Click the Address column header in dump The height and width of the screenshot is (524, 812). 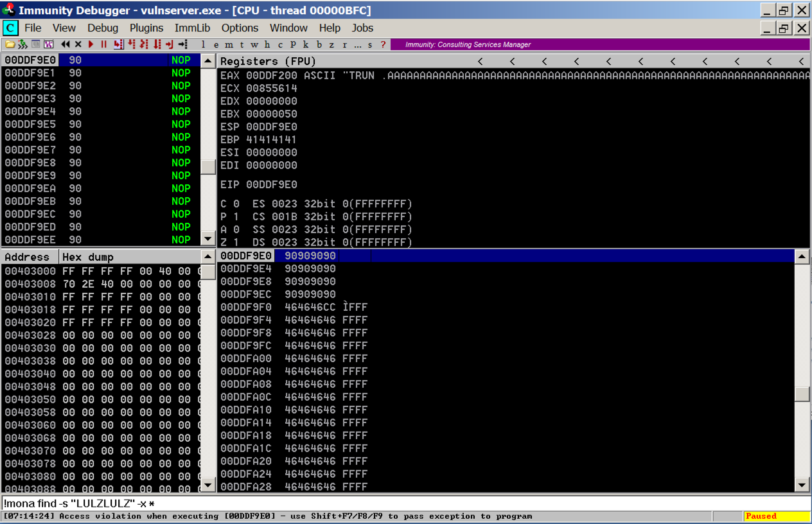click(x=30, y=257)
